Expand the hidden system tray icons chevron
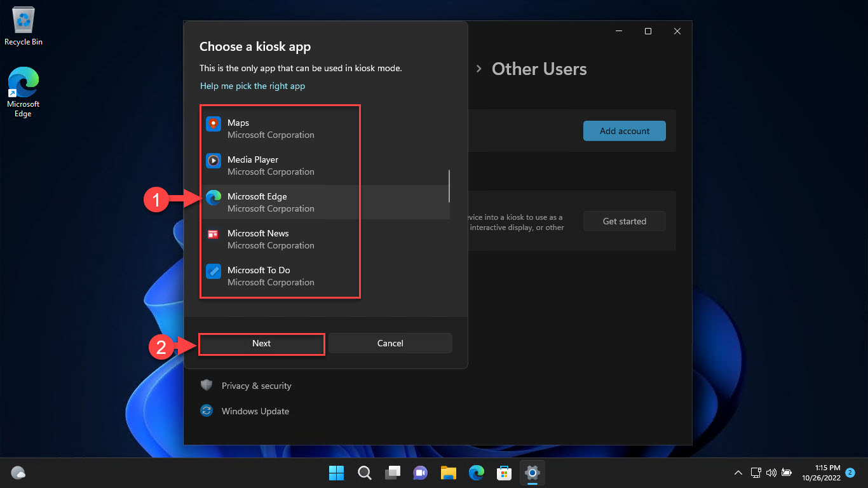The height and width of the screenshot is (488, 868). [738, 473]
